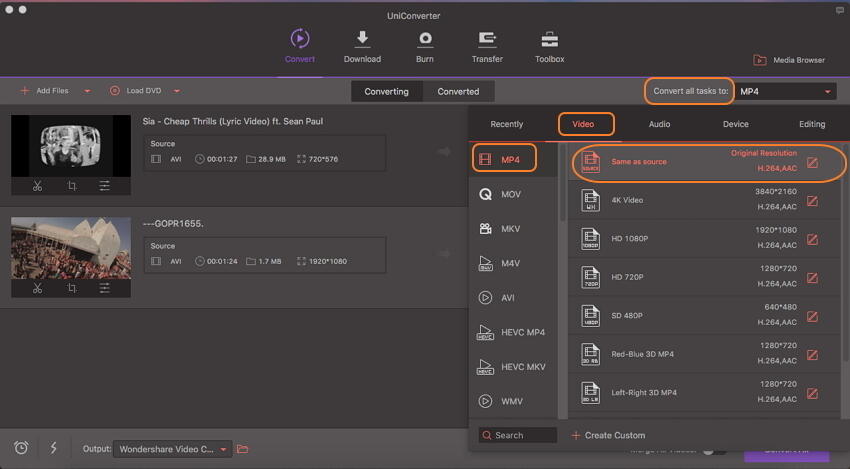Edit Red-Blue 3D MP4 preset settings
The image size is (850, 469).
[x=812, y=355]
